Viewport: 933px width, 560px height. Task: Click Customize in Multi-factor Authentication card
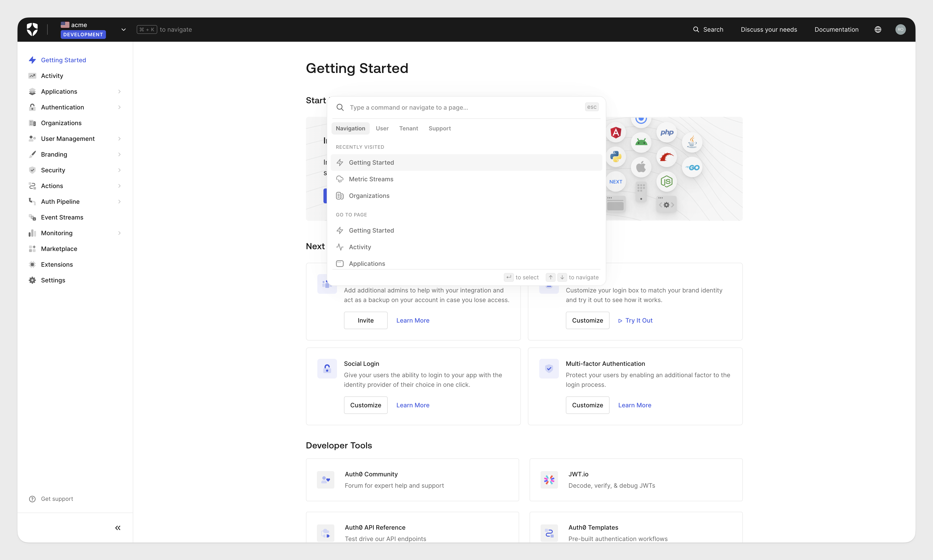587,405
